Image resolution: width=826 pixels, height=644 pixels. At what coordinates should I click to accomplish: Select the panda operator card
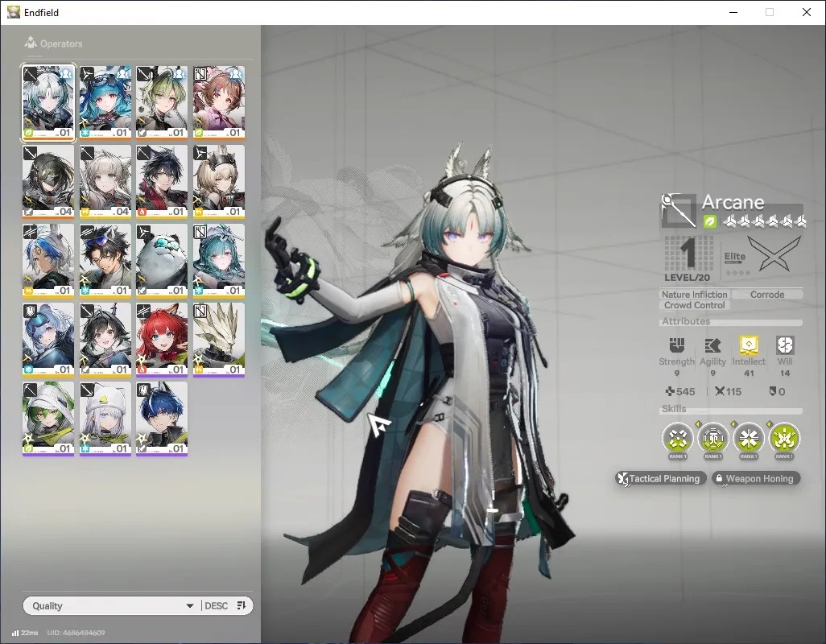point(162,261)
